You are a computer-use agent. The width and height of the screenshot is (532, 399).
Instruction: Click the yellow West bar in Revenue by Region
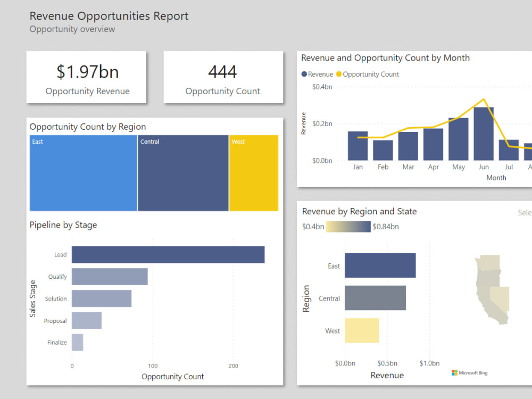[362, 330]
